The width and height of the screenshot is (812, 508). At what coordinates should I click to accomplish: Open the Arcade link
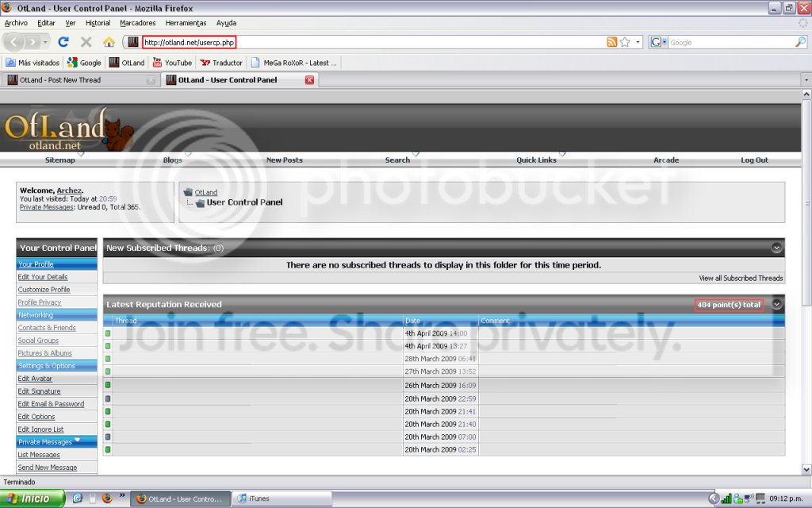pos(666,160)
